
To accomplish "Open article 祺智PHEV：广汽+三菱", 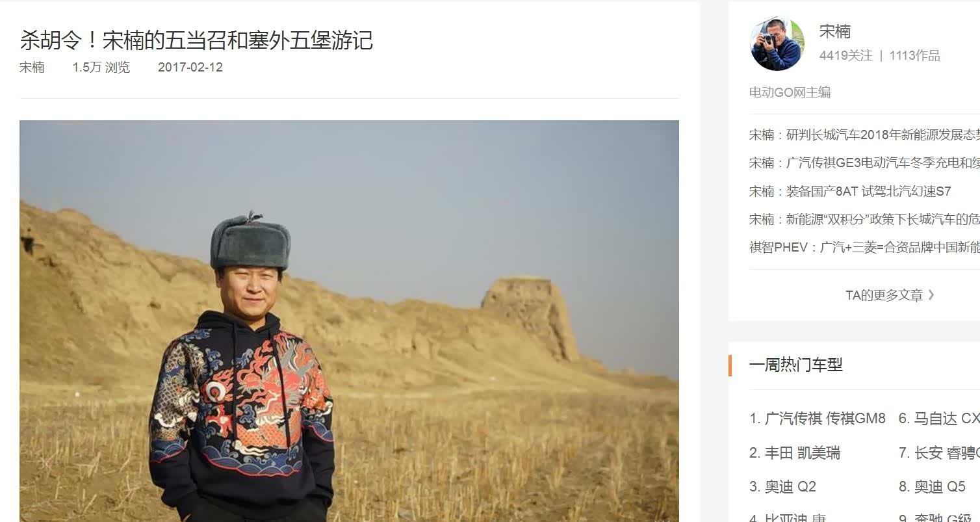I will pos(864,247).
